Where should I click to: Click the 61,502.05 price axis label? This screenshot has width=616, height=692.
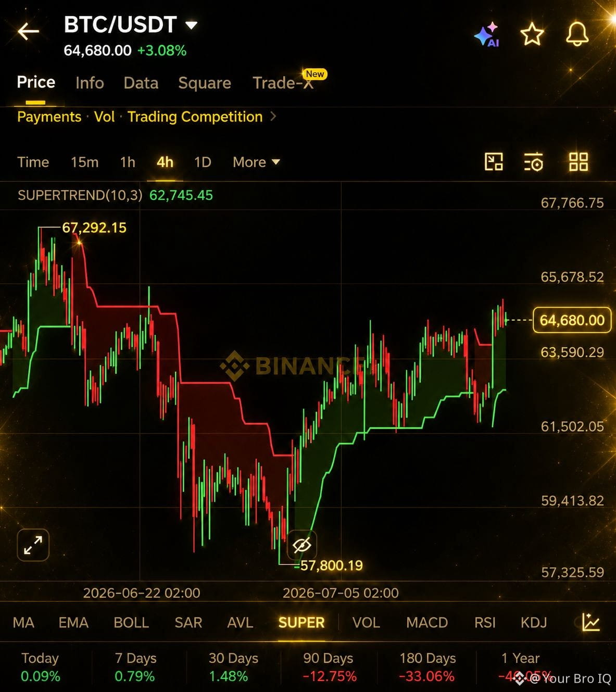pyautogui.click(x=572, y=426)
